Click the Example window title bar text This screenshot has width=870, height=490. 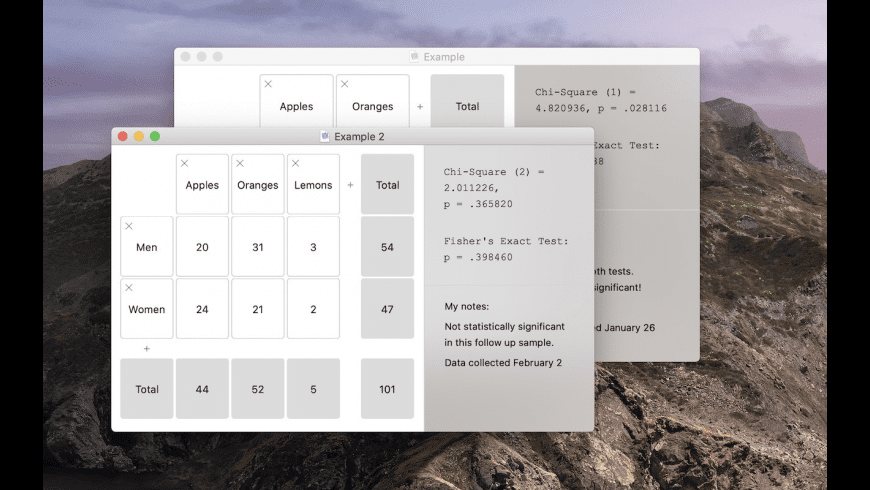coord(444,57)
